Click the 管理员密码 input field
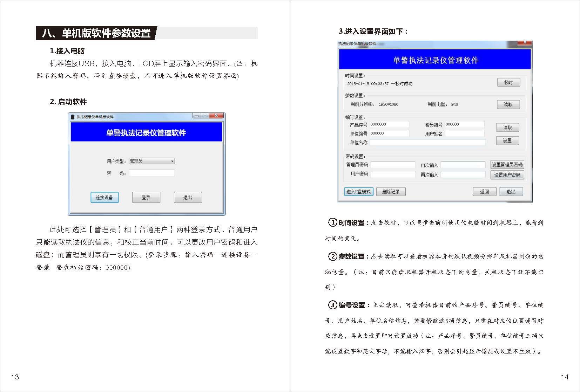 [x=393, y=165]
